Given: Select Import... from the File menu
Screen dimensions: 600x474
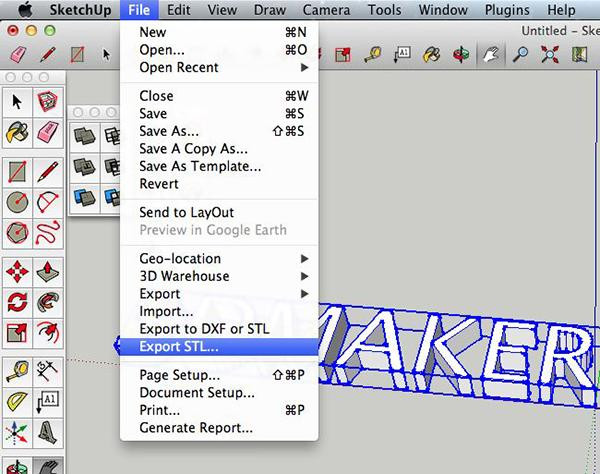Looking at the screenshot, I should coord(219,311).
